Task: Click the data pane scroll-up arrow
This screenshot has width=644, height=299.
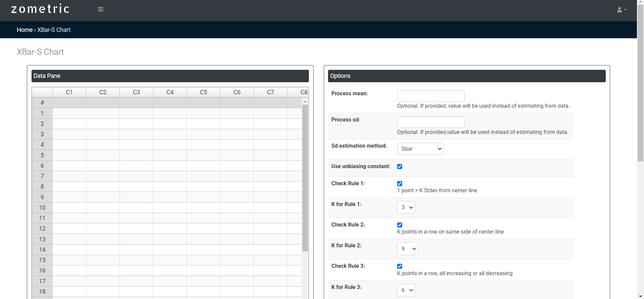Action: click(x=305, y=101)
